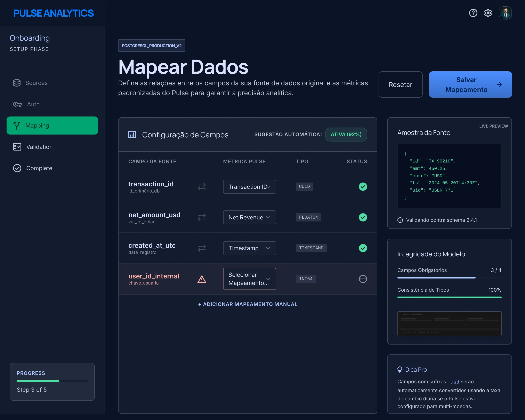Click the POSTGRESQL_PRODUCTION_V2 source tag
The height and width of the screenshot is (420, 525).
click(x=152, y=46)
